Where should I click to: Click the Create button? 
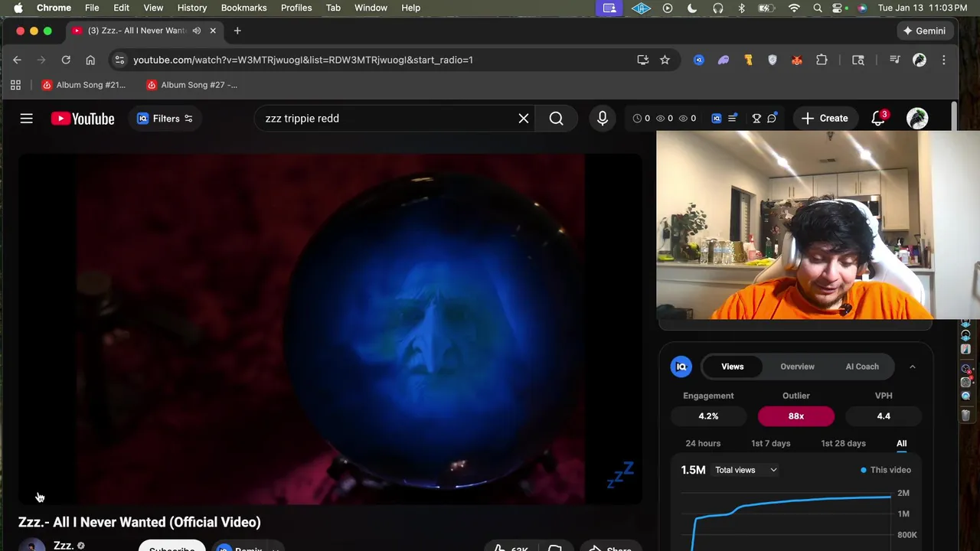[x=825, y=119]
